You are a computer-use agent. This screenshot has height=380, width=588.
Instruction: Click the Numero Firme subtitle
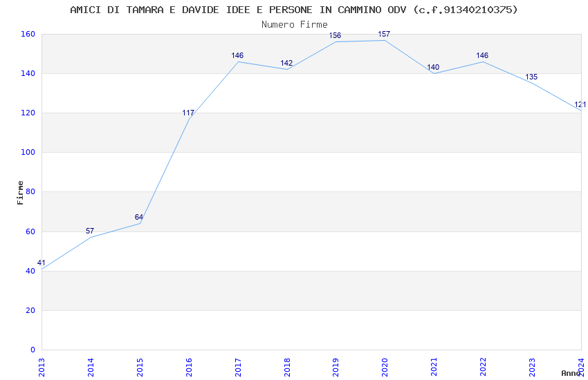click(295, 25)
